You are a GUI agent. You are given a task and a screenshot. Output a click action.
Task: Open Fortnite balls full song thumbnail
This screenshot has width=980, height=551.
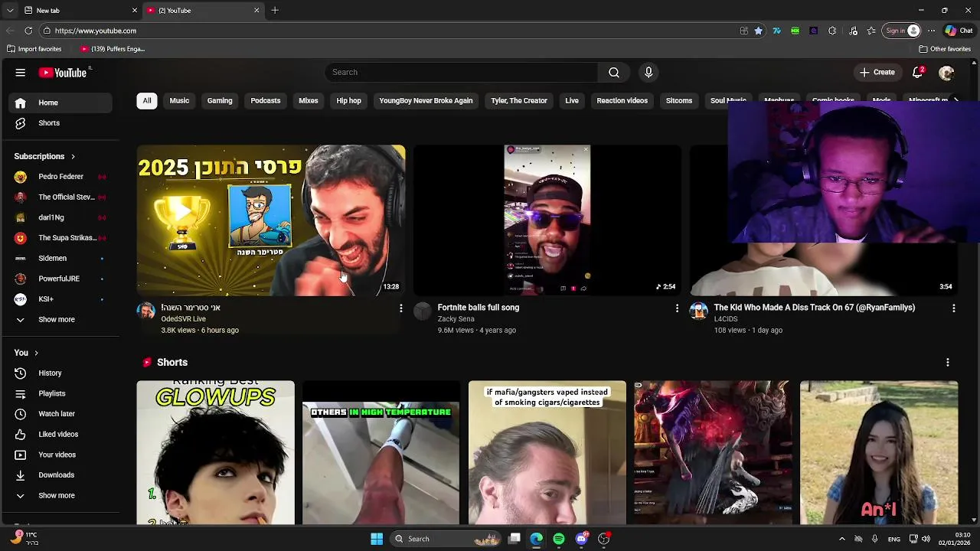pyautogui.click(x=547, y=220)
